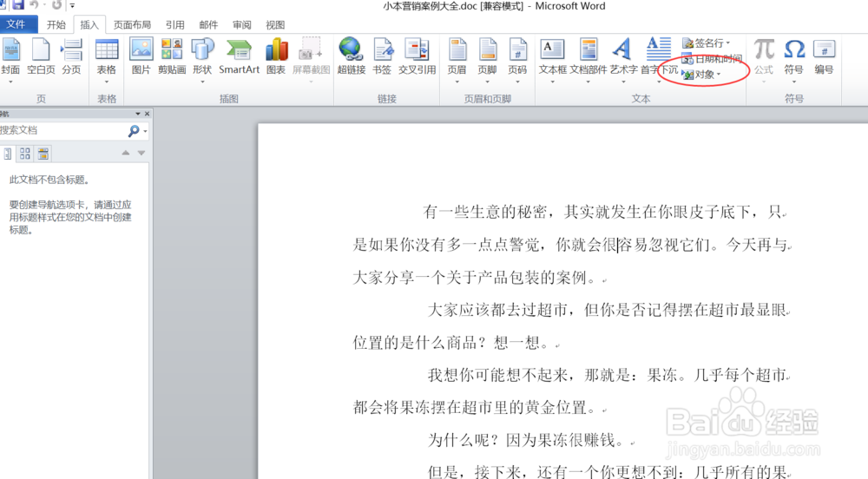
Task: Switch to Page Layout (页面布局) tab
Action: coord(132,25)
